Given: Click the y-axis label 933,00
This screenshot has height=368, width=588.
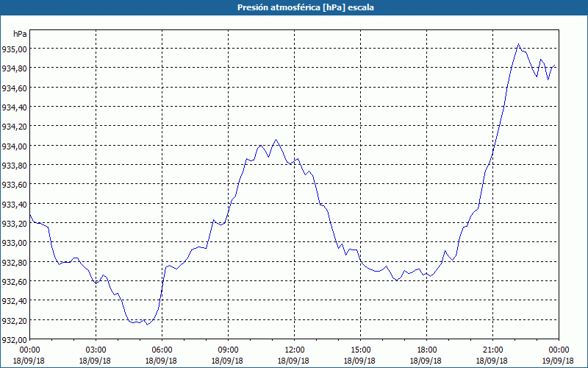Looking at the screenshot, I should click(x=14, y=243).
